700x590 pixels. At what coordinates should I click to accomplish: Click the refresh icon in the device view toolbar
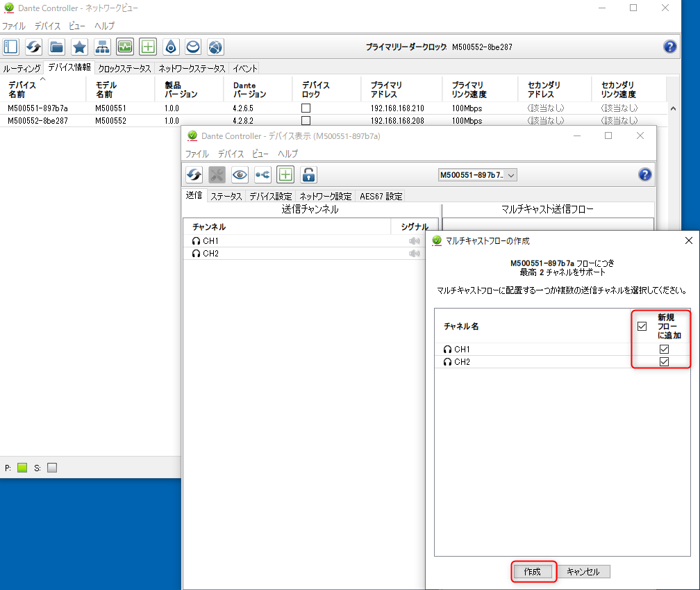(x=194, y=174)
